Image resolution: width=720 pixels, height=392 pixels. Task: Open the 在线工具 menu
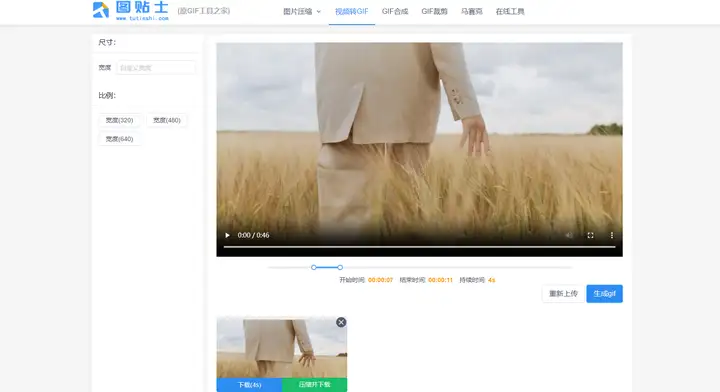[510, 11]
